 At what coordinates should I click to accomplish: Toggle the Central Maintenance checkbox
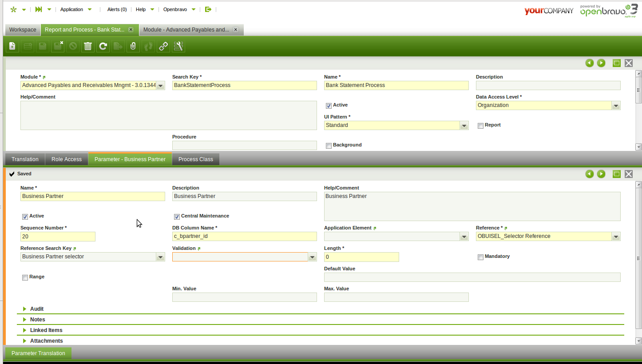point(177,217)
